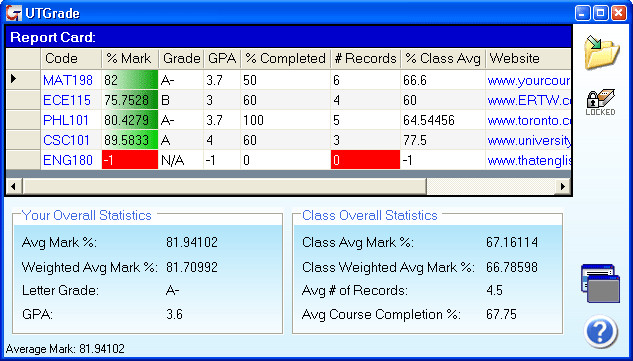
Task: Open ENG180 website link www.thatenglis
Action: coord(529,160)
